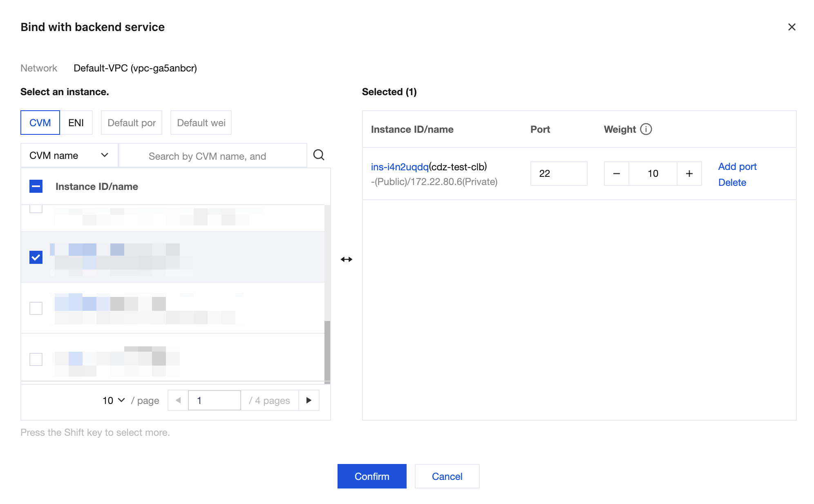Open the CVM name filter dropdown
This screenshot has height=504, width=814.
(69, 156)
